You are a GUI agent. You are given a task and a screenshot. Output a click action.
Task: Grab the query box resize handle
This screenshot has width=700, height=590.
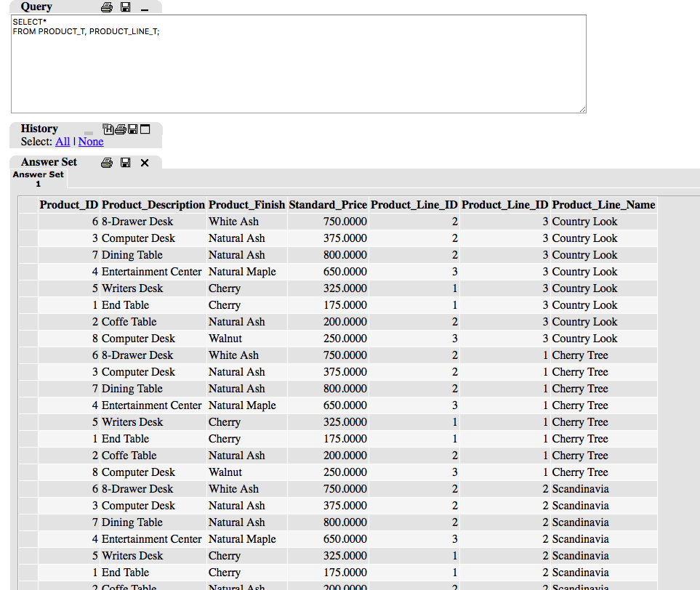click(x=582, y=109)
